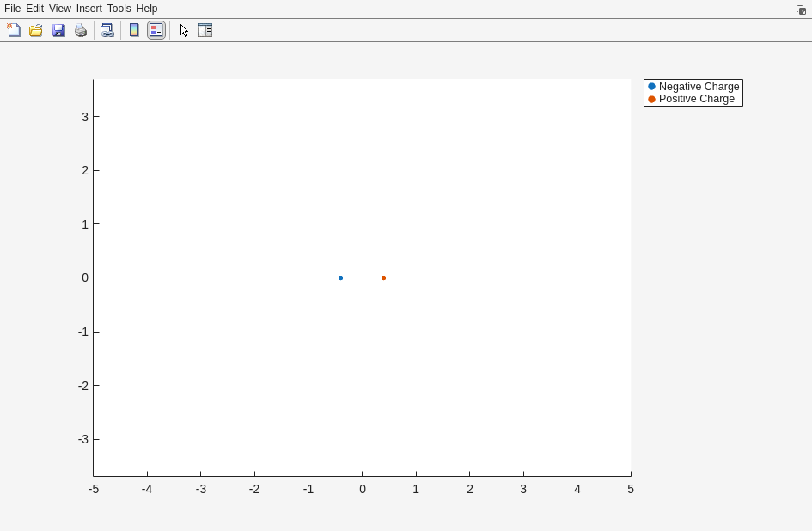Image resolution: width=812 pixels, height=531 pixels.
Task: Insert a colorbar via the toolbar icon
Action: 134,30
